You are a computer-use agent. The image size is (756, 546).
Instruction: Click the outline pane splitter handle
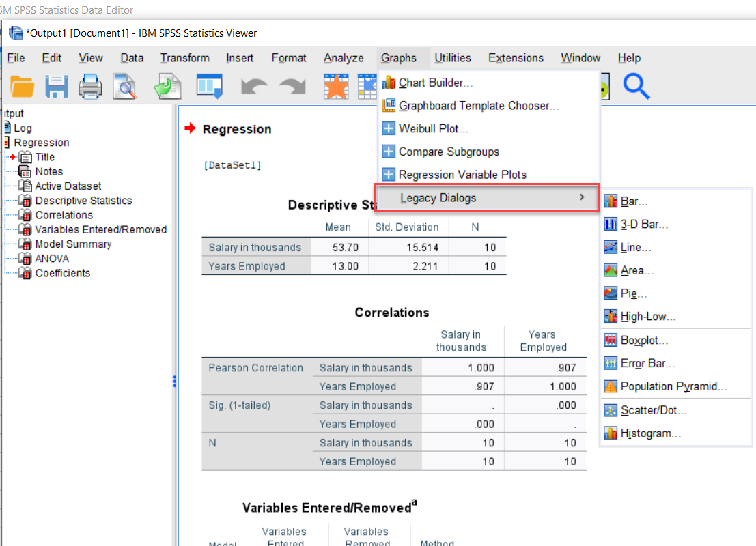pyautogui.click(x=175, y=381)
